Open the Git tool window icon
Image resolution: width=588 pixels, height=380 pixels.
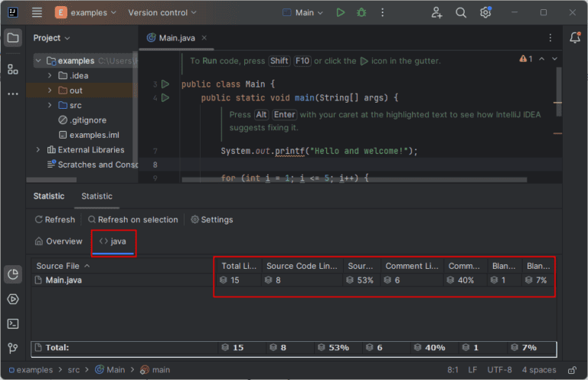(x=12, y=348)
